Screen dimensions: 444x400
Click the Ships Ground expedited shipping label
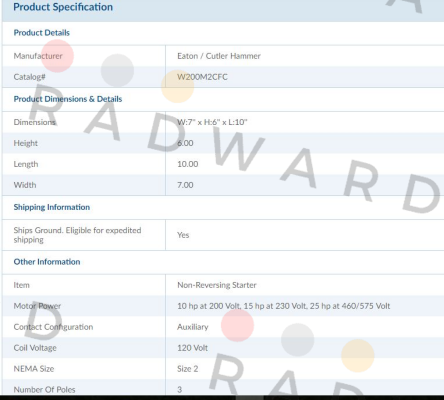(77, 235)
